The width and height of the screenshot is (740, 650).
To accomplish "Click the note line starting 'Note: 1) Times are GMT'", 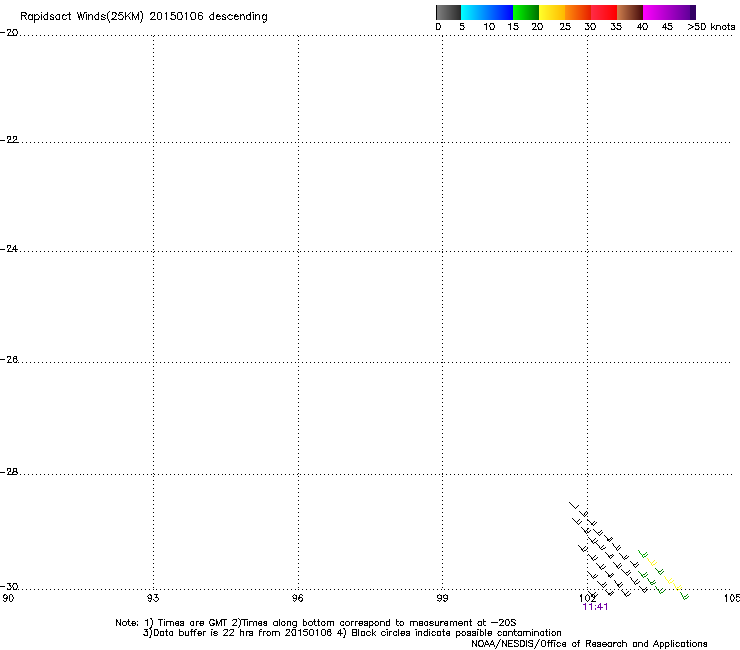I will pyautogui.click(x=316, y=623).
